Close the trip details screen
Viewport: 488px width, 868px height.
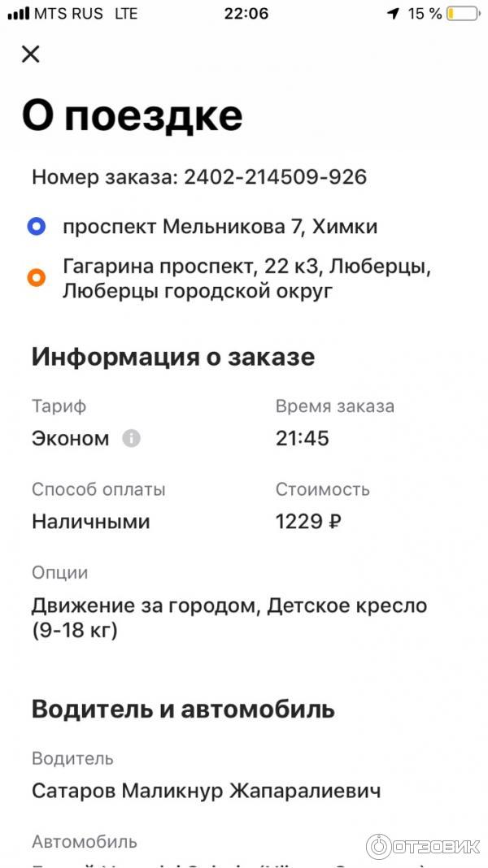30,54
